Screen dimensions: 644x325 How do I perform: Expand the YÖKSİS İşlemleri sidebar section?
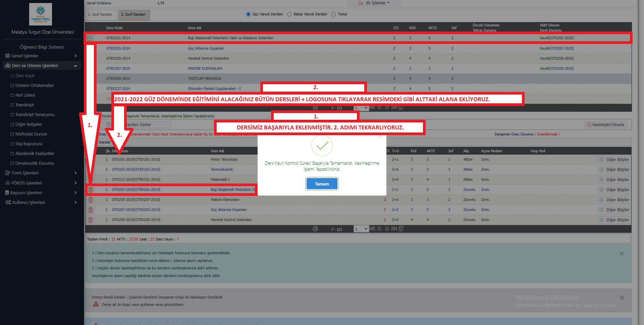pos(41,183)
